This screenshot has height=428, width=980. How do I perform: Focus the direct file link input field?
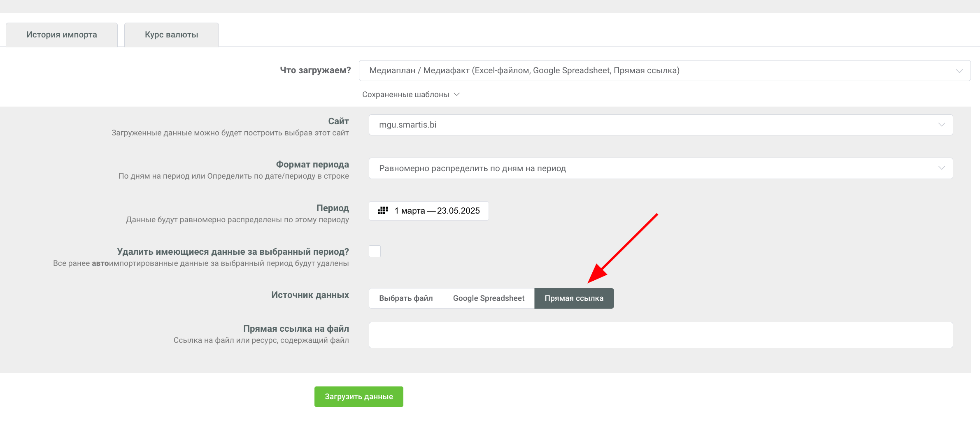pos(661,335)
